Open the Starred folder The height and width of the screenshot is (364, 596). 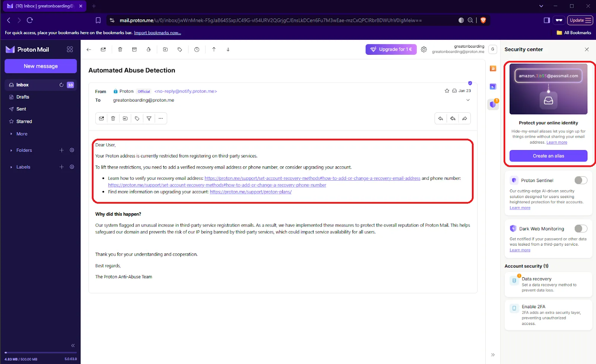pyautogui.click(x=41, y=121)
